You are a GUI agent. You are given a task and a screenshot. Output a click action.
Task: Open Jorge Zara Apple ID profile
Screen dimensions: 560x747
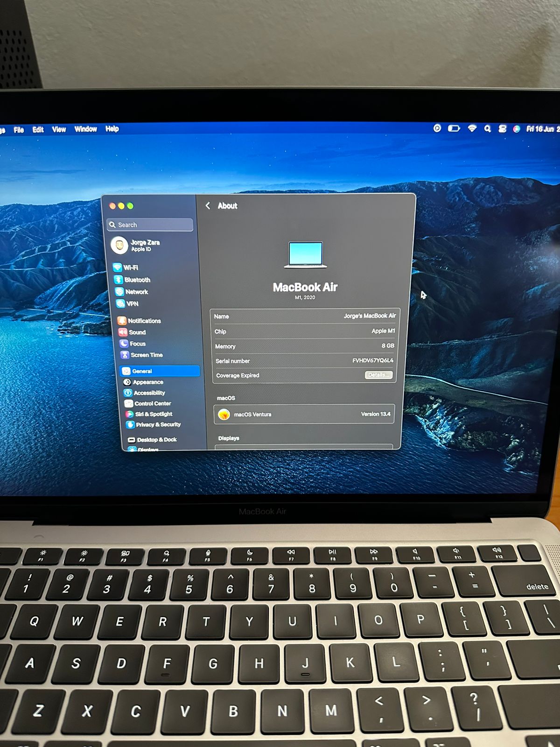coord(136,246)
